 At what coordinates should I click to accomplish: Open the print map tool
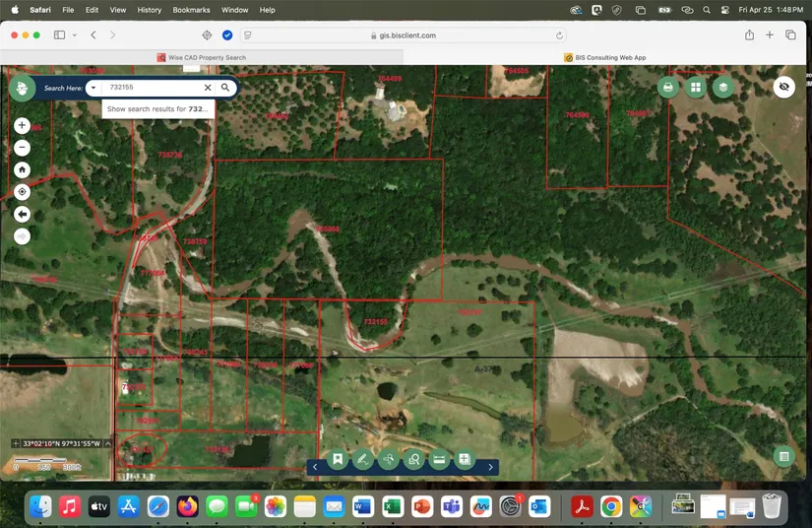[x=668, y=88]
